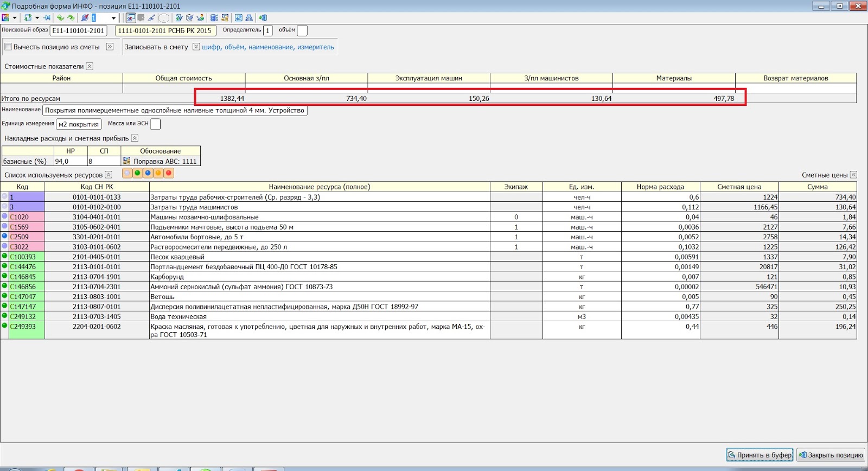This screenshot has height=471, width=868.
Task: Click the blue database stack toolbar icon
Action: (214, 18)
